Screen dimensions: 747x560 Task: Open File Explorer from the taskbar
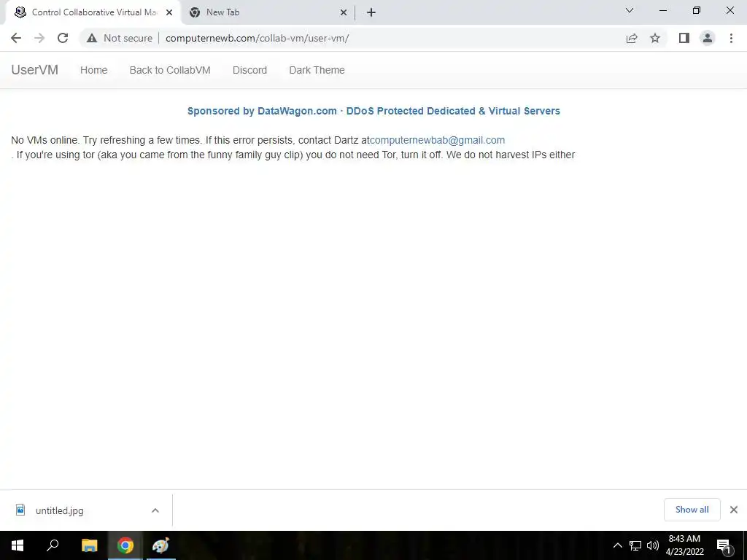[x=90, y=545]
